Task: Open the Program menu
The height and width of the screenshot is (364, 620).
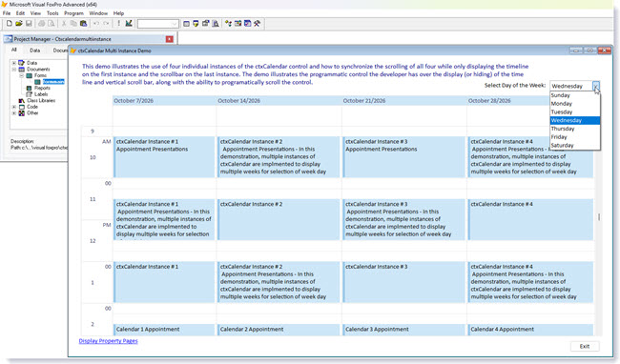Action: [x=73, y=13]
